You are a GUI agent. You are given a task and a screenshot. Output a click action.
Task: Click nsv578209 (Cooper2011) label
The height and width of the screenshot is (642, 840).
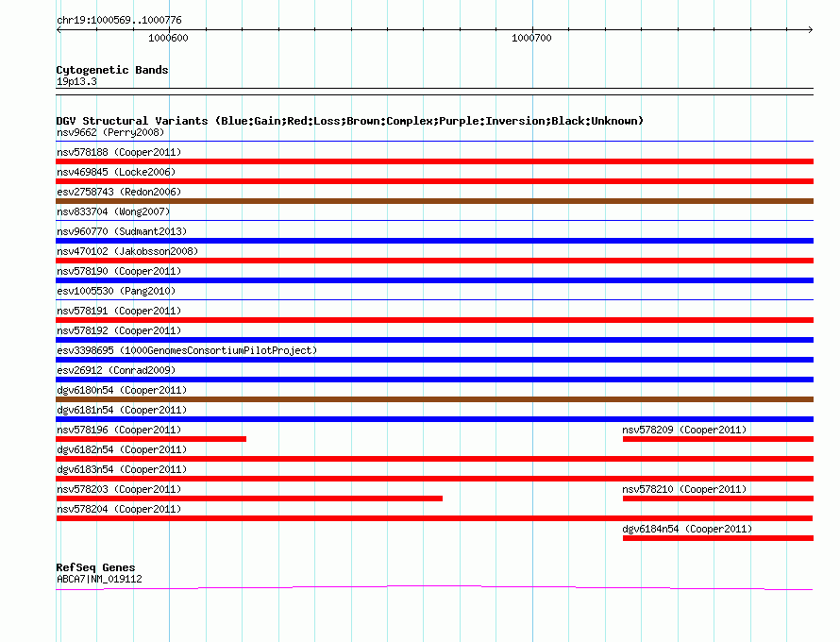684,430
